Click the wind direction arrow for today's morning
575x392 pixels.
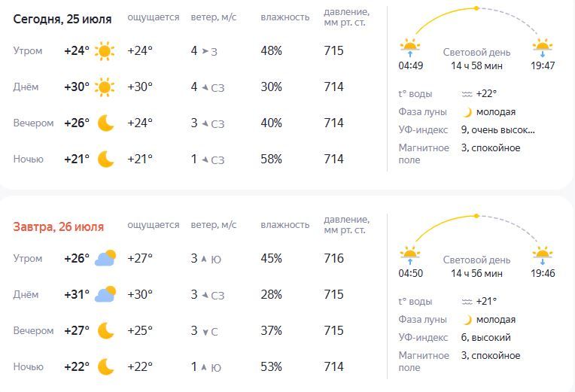(x=205, y=51)
